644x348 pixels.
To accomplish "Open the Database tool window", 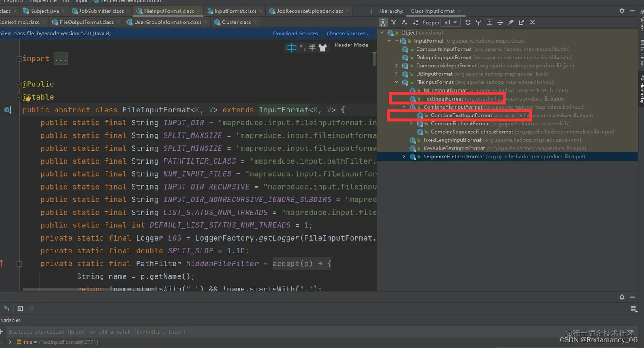I will click(x=641, y=53).
